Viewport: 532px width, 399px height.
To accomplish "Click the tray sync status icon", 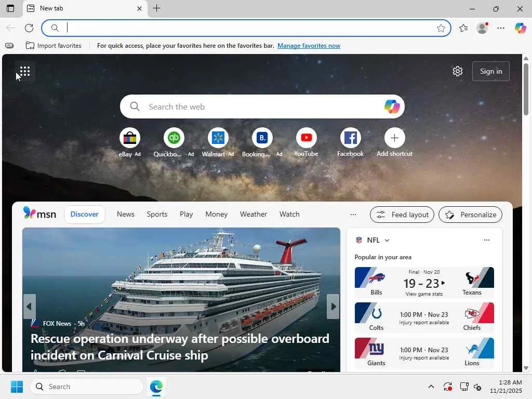I will click(x=447, y=387).
